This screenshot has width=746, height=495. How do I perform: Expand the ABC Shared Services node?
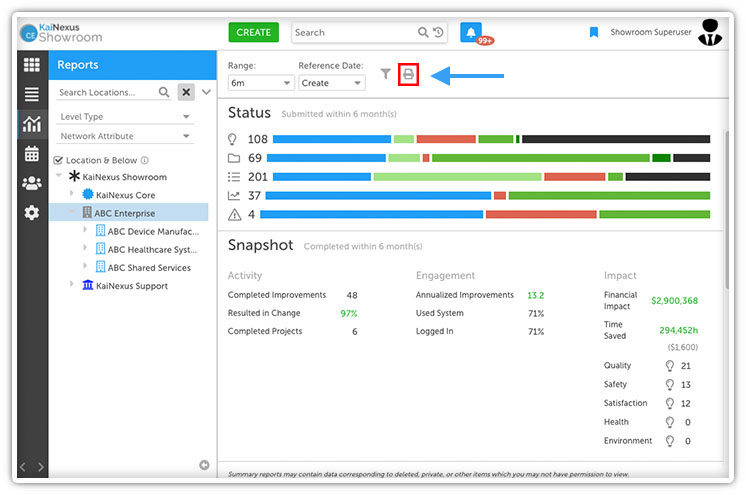(x=85, y=266)
